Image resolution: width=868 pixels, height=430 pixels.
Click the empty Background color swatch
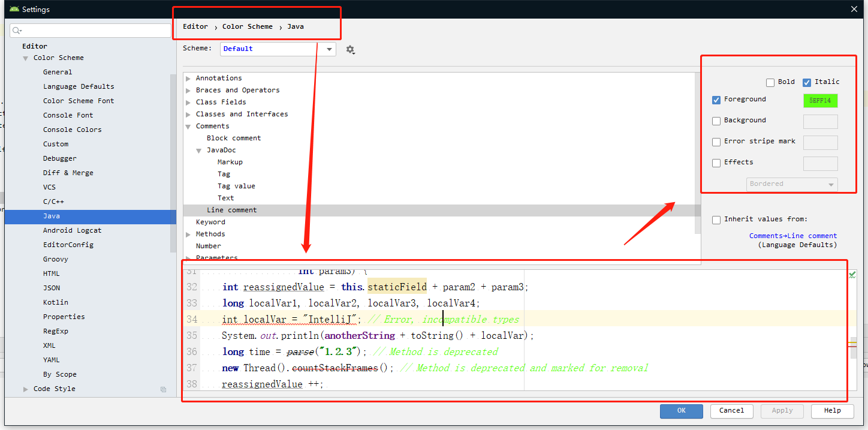click(821, 122)
